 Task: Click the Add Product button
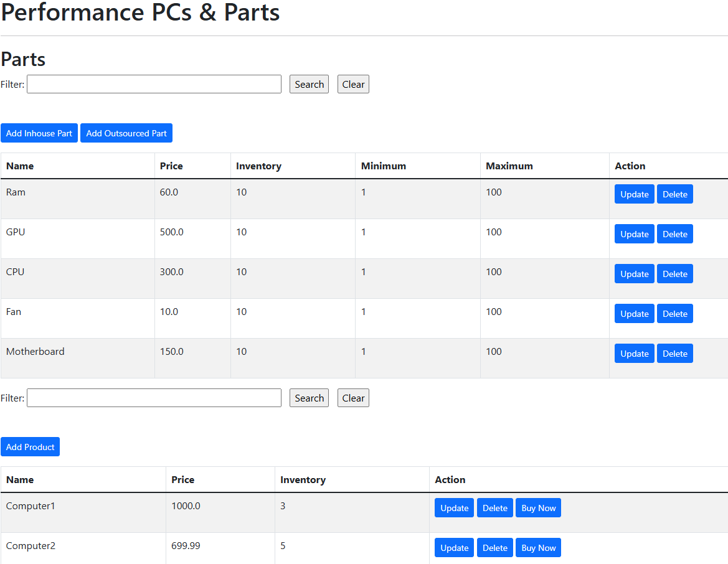point(30,446)
